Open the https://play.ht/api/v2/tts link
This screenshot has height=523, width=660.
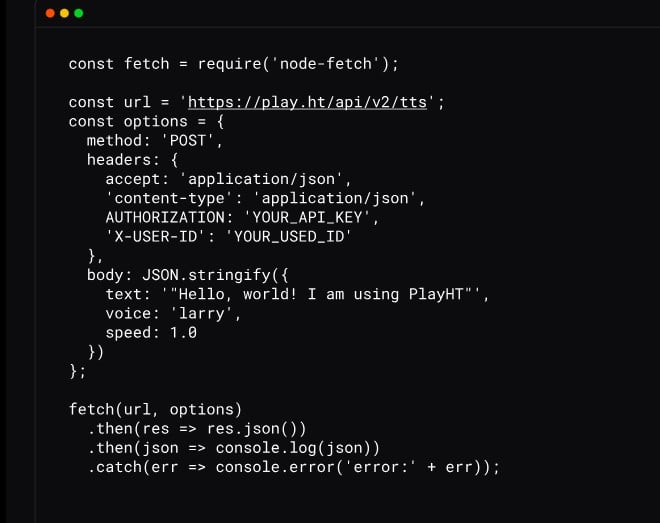(307, 102)
